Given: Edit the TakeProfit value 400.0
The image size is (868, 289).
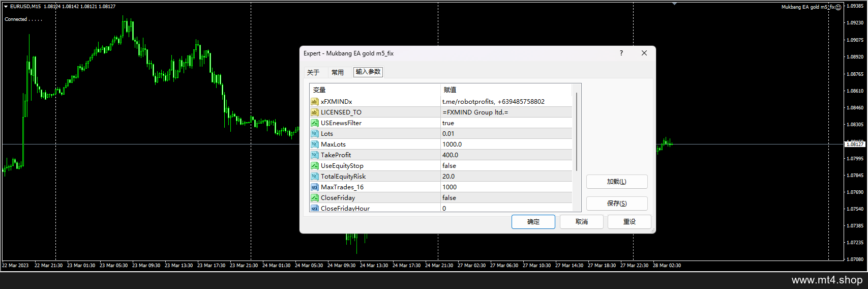Looking at the screenshot, I should (x=506, y=155).
